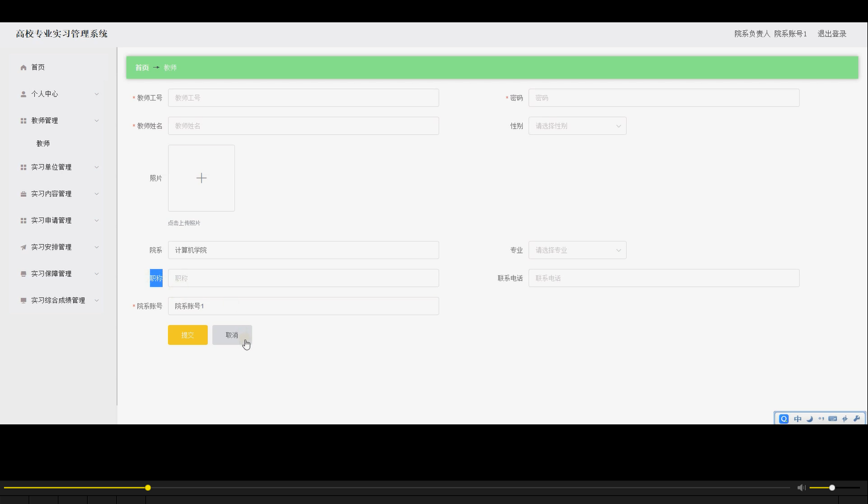Click the yellow 提交 submit button
This screenshot has height=504, width=868.
pyautogui.click(x=188, y=335)
